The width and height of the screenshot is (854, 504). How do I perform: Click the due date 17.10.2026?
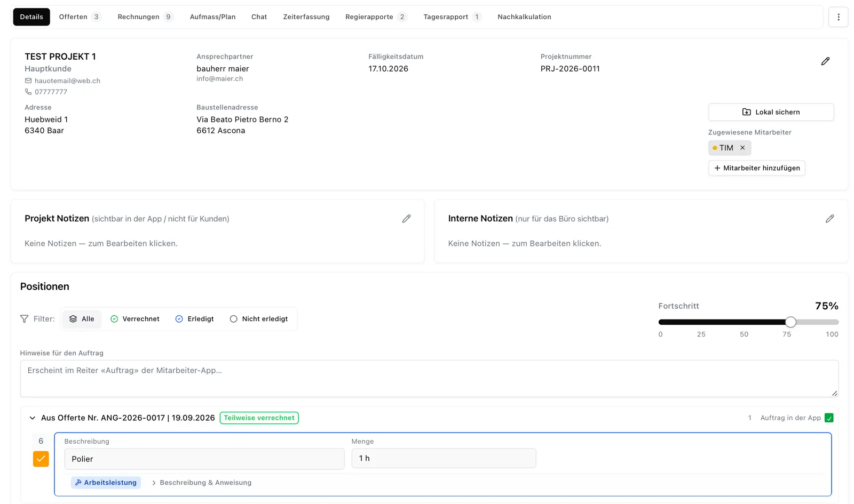point(388,69)
